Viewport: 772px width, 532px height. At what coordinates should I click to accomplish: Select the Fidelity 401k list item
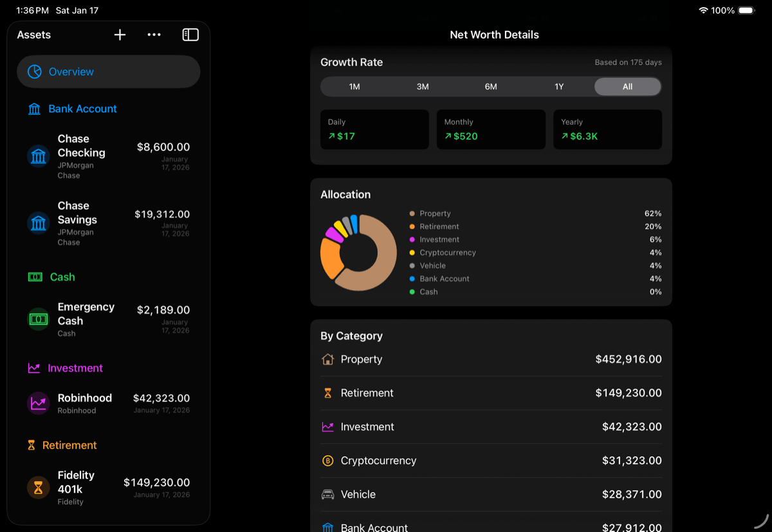pyautogui.click(x=108, y=488)
